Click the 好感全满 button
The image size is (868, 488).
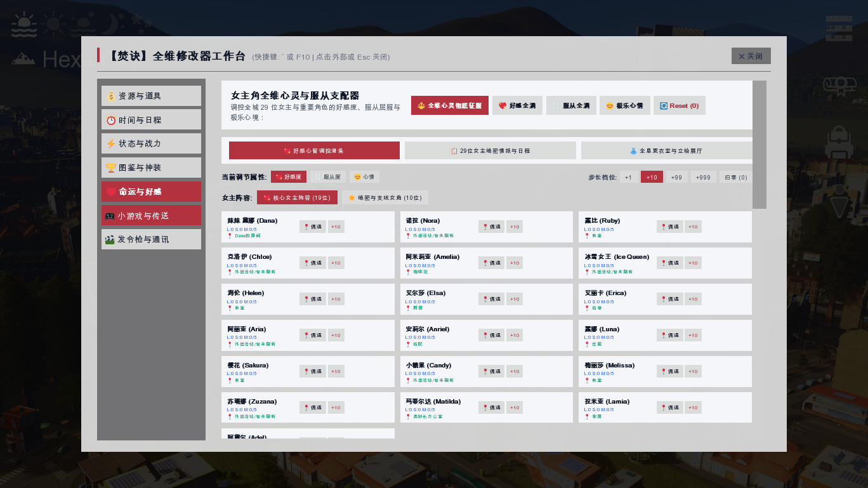coord(518,106)
